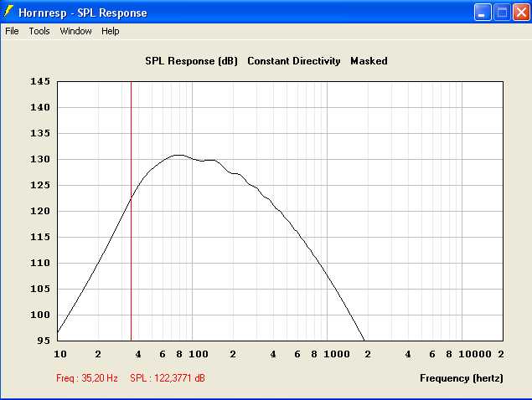Screen dimensions: 532x400
Task: Click the Hornresp lightning icon in title bar
Action: (8, 12)
